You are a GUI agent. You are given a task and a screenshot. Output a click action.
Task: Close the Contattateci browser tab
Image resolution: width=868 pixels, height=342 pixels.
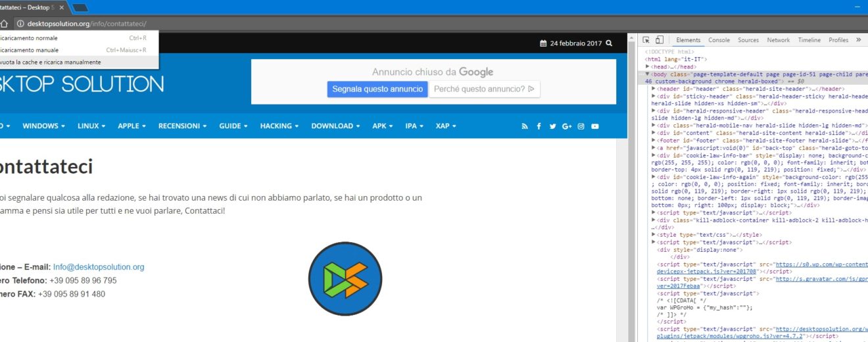click(x=62, y=7)
